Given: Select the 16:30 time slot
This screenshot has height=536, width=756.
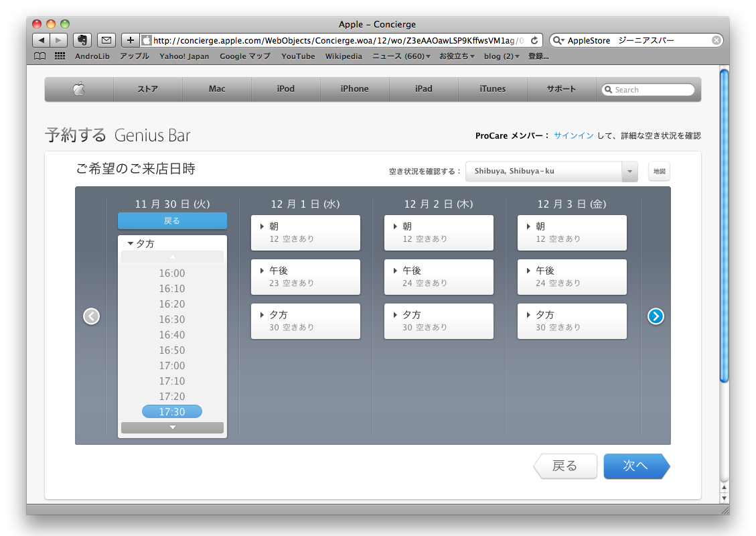Looking at the screenshot, I should point(172,320).
